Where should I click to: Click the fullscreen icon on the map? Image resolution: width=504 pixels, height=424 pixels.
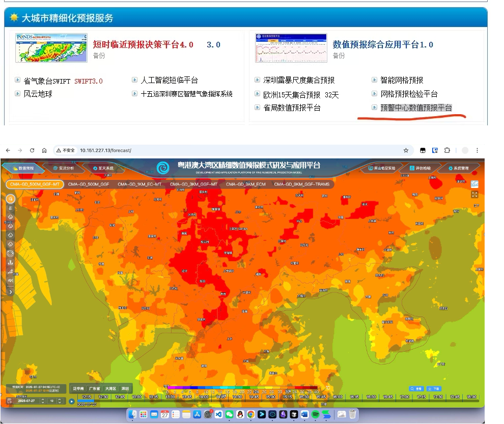474,195
